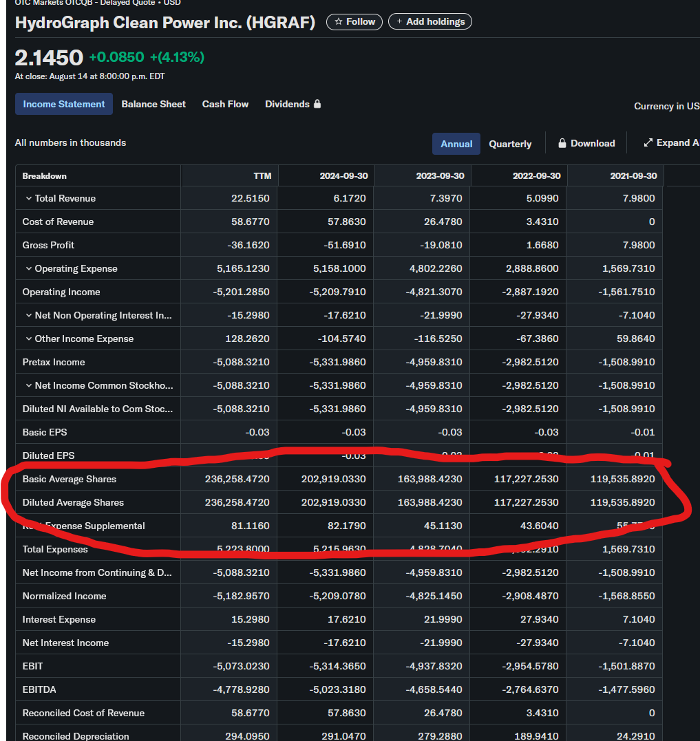The image size is (700, 741).
Task: Open the Dividends tab
Action: [287, 104]
